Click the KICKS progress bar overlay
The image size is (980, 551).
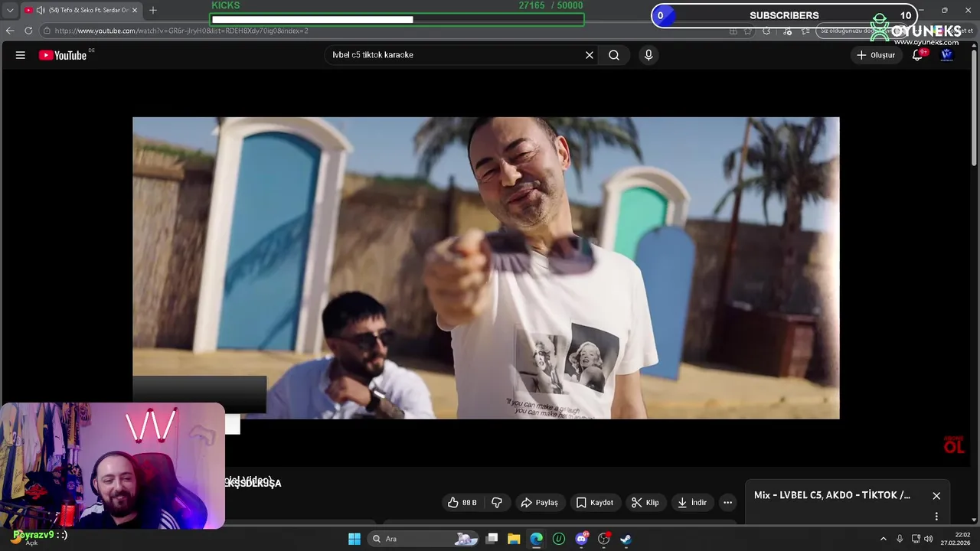(x=397, y=19)
